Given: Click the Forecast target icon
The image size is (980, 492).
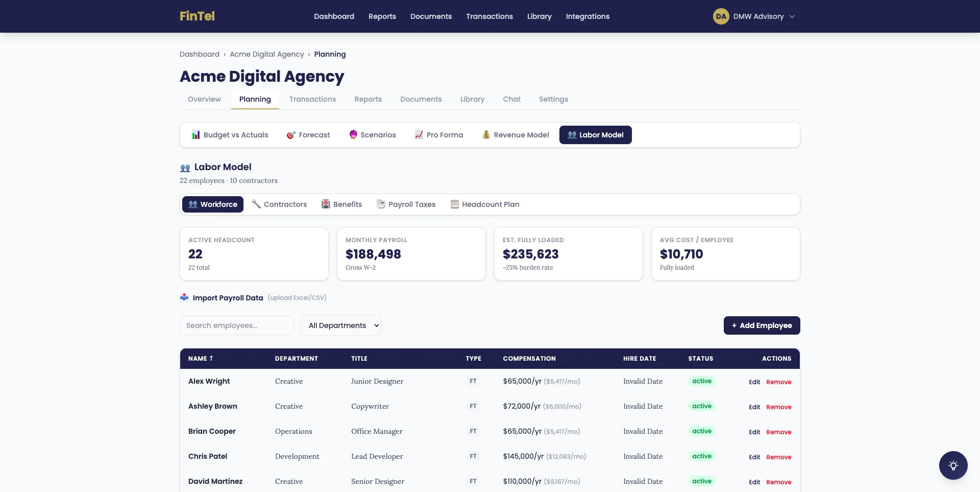Looking at the screenshot, I should click(x=291, y=135).
